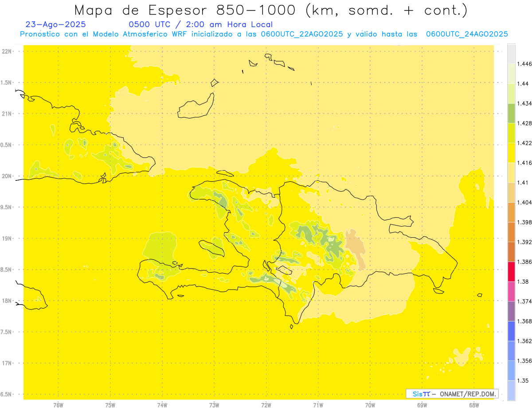Select the green legend swatch between 1.428 and 1.434
532x411 pixels.
[x=511, y=114]
